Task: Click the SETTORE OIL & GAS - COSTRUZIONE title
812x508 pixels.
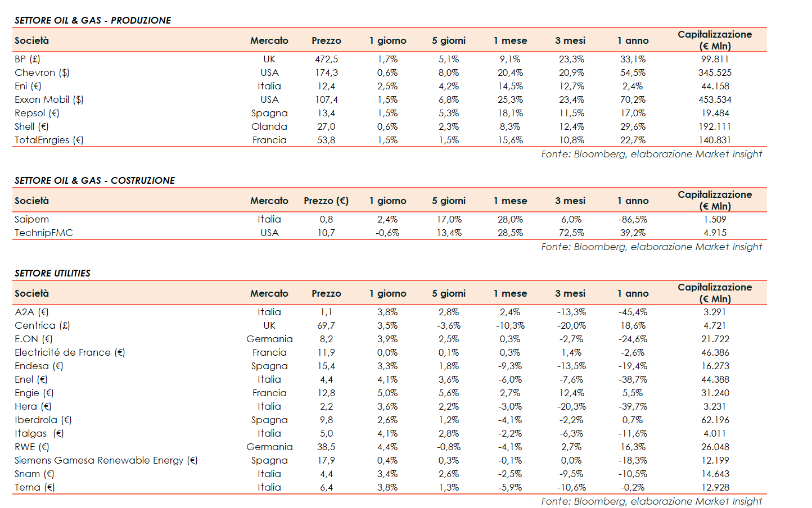Action: [94, 180]
